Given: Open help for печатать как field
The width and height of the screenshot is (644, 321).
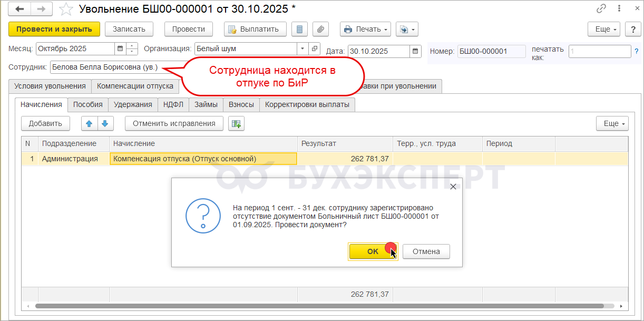Looking at the screenshot, I should 637,51.
